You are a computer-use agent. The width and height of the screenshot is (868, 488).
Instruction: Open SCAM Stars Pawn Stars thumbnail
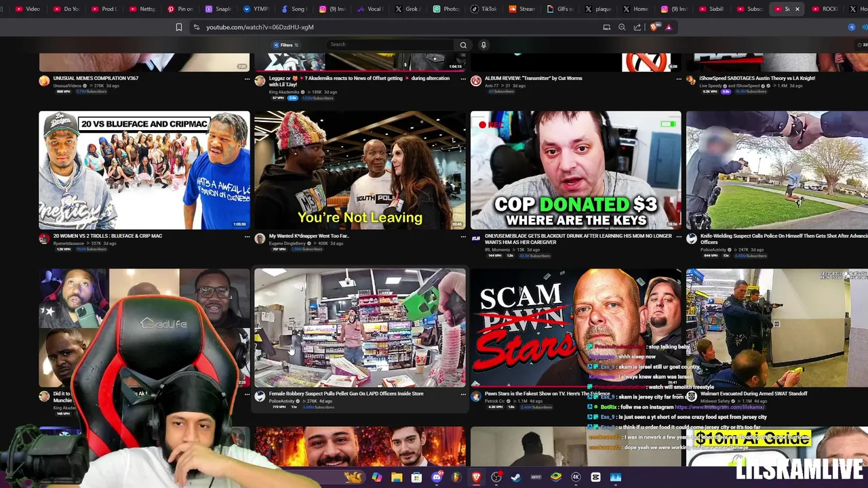point(576,328)
